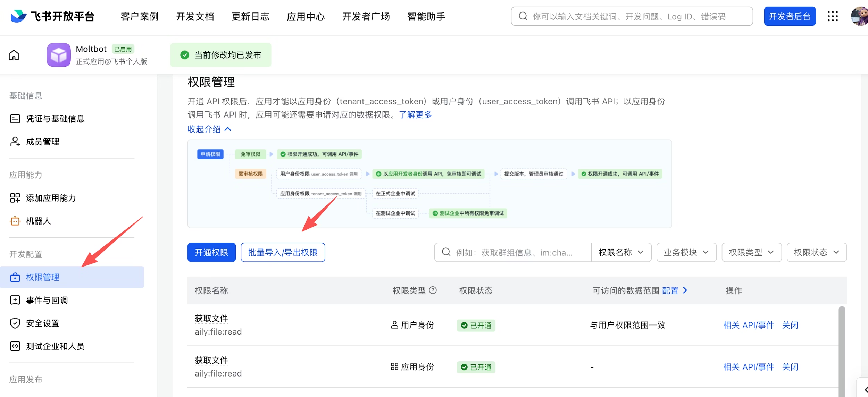This screenshot has height=397, width=868.
Task: Select 测试企业和人员 in the sidebar
Action: coord(55,346)
